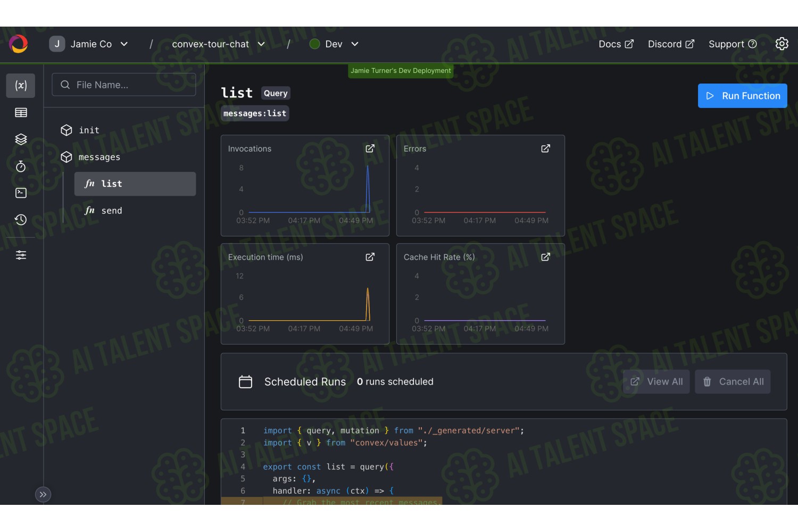The width and height of the screenshot is (798, 532).
Task: Click code line 1 import statement
Action: pyautogui.click(x=394, y=431)
